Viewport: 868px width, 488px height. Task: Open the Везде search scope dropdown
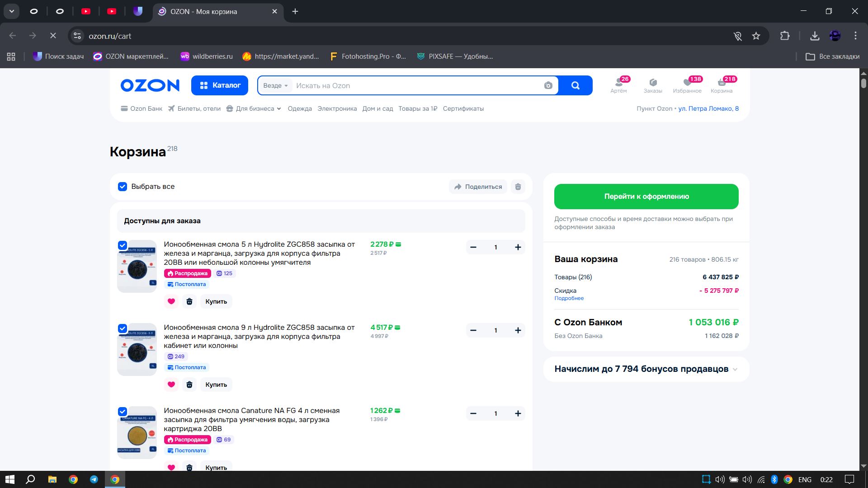click(275, 85)
